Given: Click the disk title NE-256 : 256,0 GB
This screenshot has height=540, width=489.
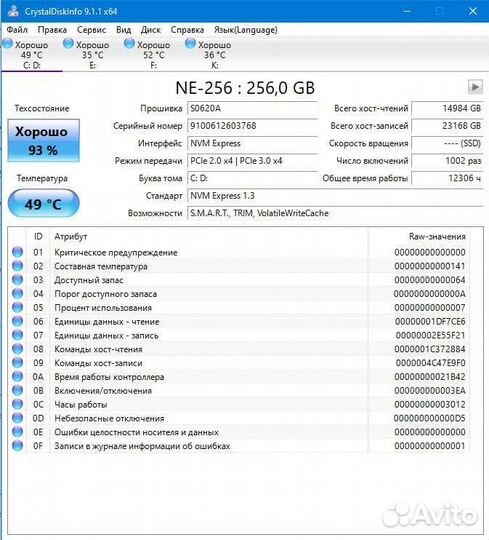Looking at the screenshot, I should [245, 88].
